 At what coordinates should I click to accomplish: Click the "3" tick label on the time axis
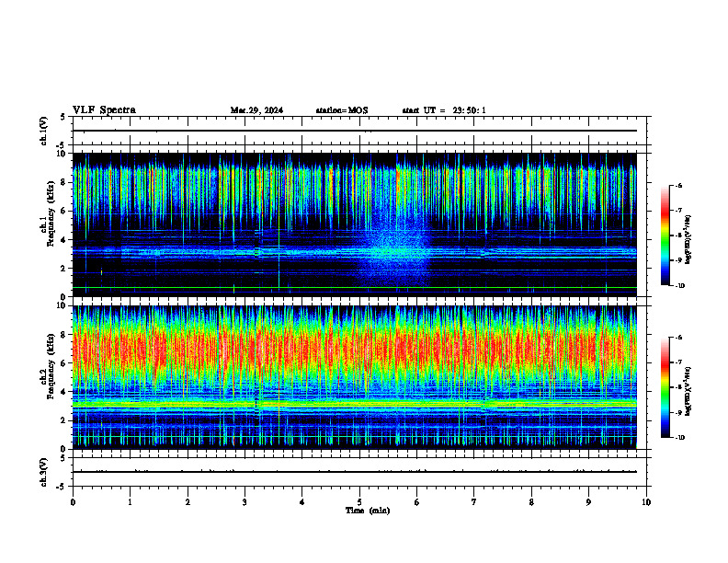[x=245, y=502]
